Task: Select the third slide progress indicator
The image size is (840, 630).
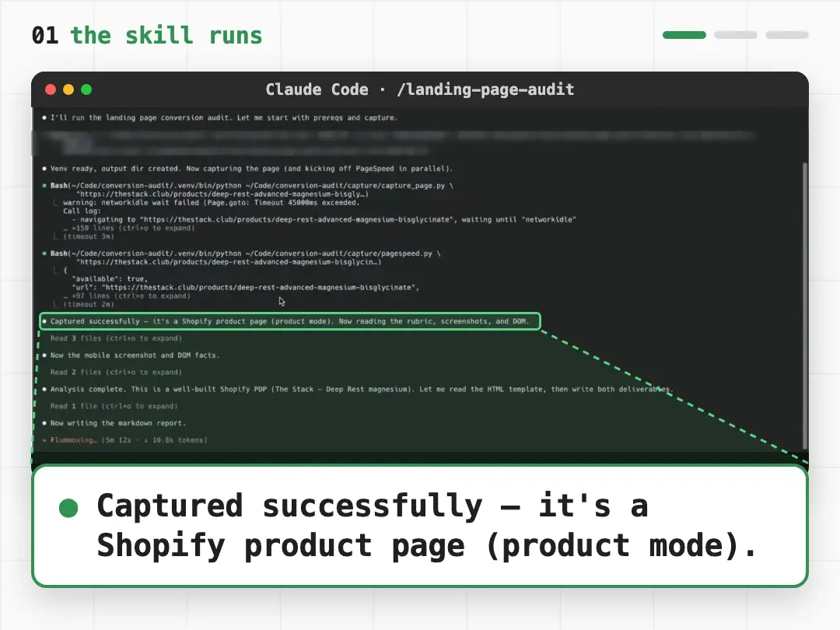Action: pos(787,35)
